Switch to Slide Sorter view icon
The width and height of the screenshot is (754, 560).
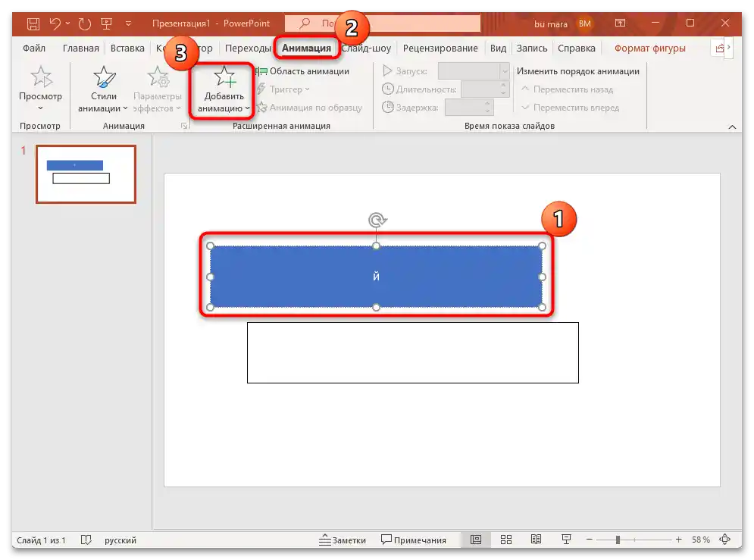point(505,540)
